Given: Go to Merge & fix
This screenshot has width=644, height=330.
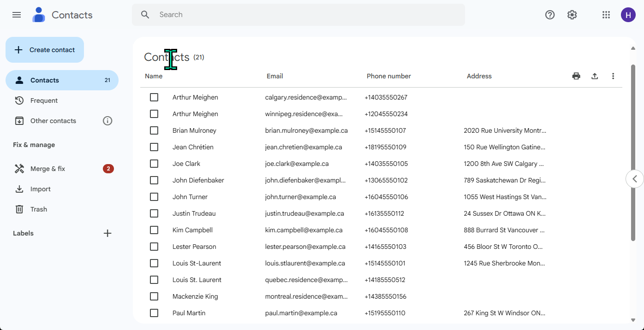Looking at the screenshot, I should [48, 169].
